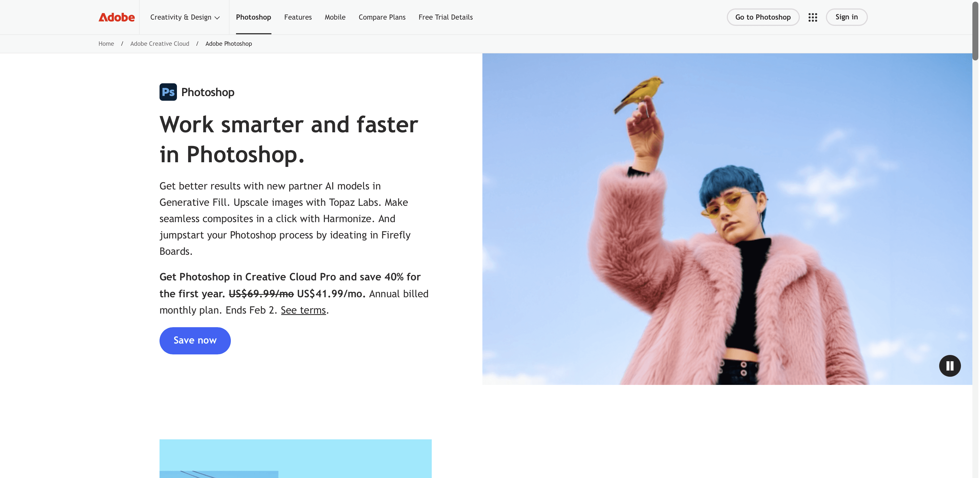Click the Adobe logo
The height and width of the screenshot is (478, 980).
coord(117,17)
